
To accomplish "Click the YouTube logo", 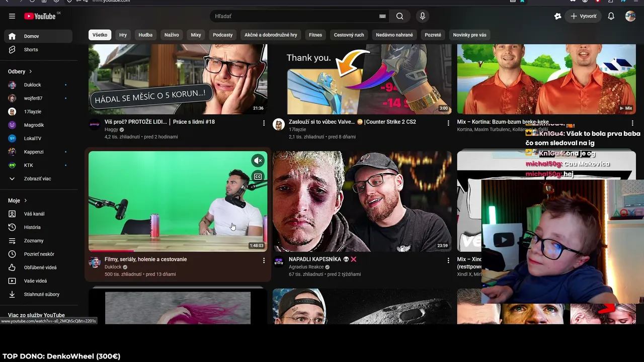I will pos(40,16).
